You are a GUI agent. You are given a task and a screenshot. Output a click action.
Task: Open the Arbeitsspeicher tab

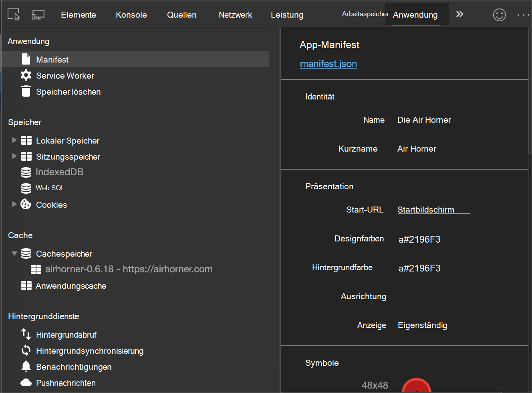click(x=365, y=14)
